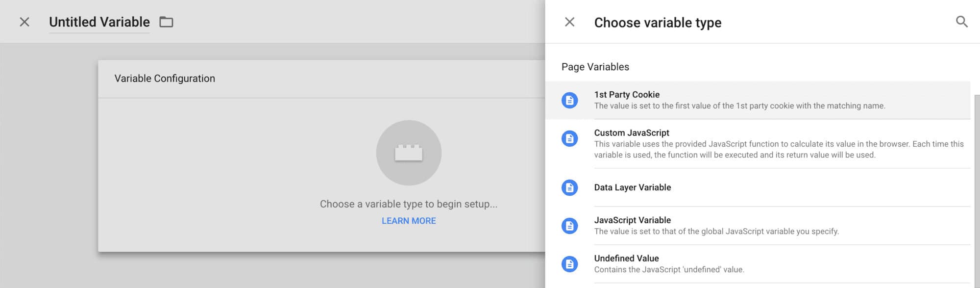The width and height of the screenshot is (980, 288).
Task: Click the Undefined Value icon
Action: (x=569, y=264)
